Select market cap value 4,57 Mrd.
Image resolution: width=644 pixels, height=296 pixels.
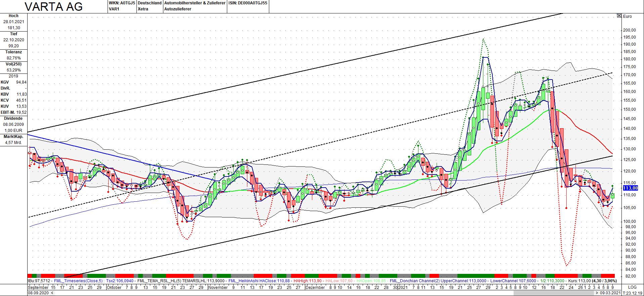pyautogui.click(x=13, y=143)
